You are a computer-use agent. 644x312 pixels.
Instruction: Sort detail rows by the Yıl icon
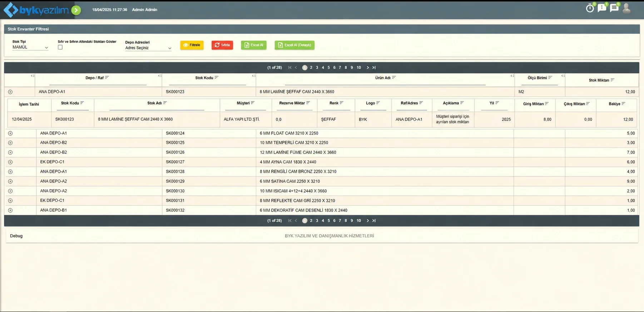497,103
